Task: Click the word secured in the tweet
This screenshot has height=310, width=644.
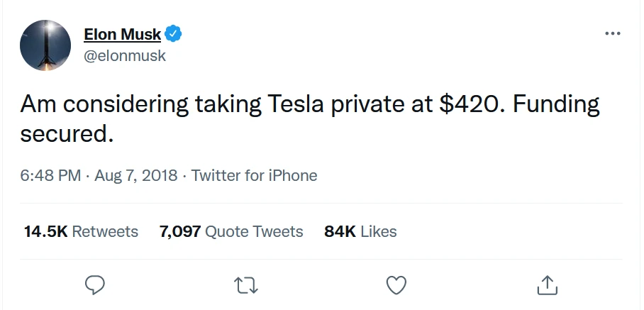Action: tap(67, 133)
